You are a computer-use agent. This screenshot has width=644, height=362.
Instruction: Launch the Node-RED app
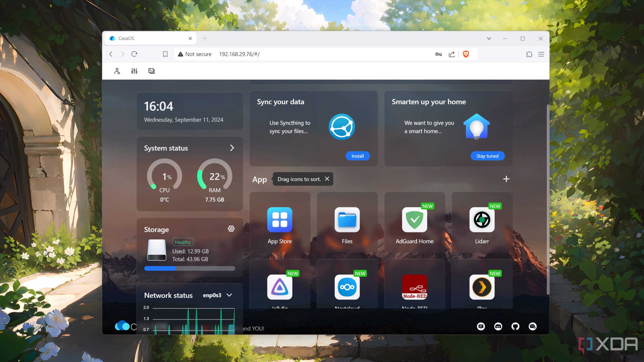414,287
